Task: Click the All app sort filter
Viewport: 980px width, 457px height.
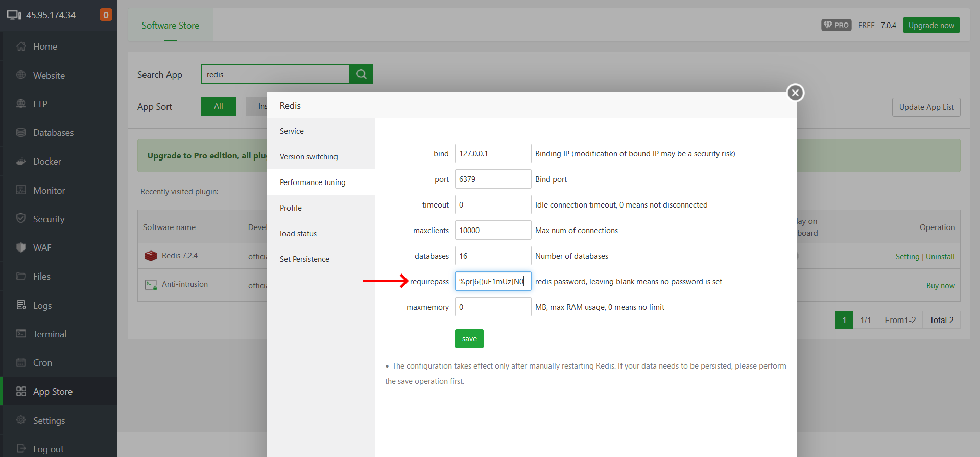Action: [219, 106]
